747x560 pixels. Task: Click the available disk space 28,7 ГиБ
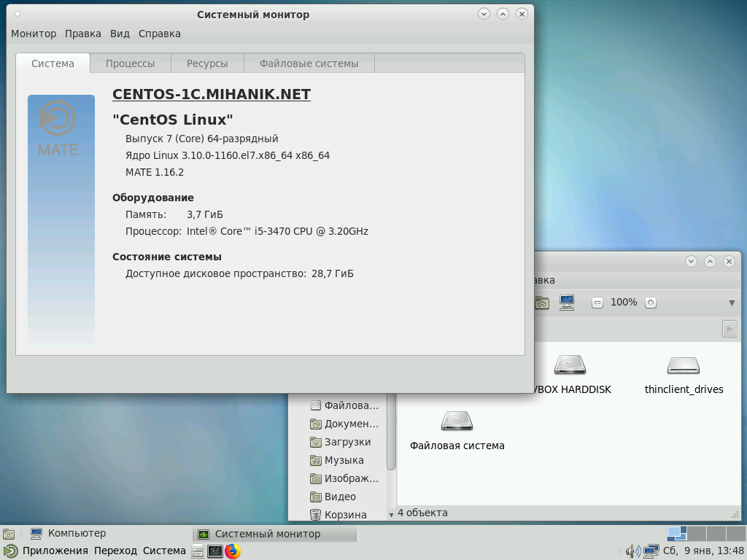point(333,274)
